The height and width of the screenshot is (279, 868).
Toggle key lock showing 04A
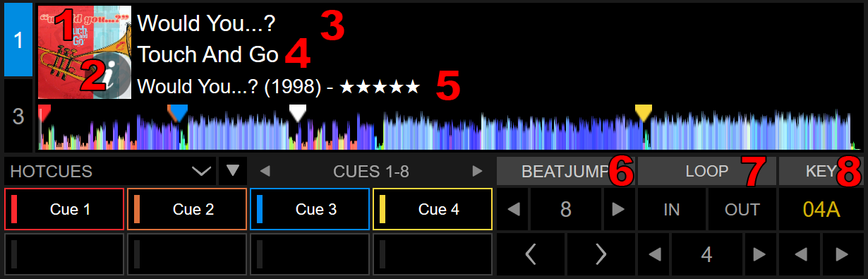click(821, 209)
